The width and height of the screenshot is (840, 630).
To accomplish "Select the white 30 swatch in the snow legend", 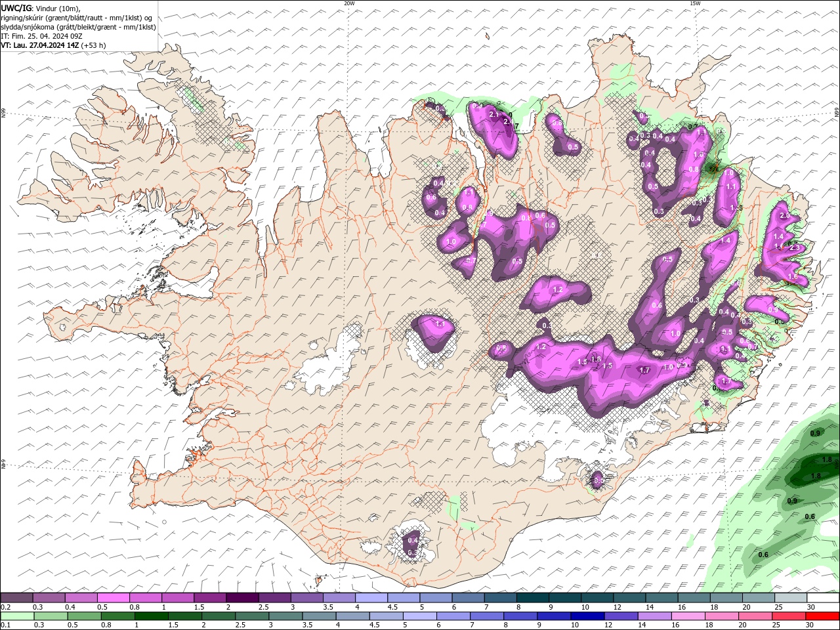I will pyautogui.click(x=823, y=598).
